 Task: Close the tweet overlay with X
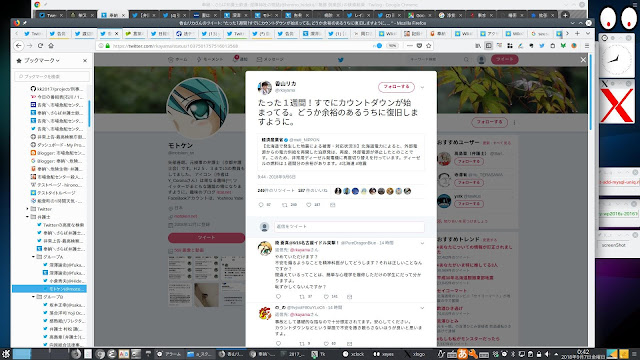pos(583,60)
